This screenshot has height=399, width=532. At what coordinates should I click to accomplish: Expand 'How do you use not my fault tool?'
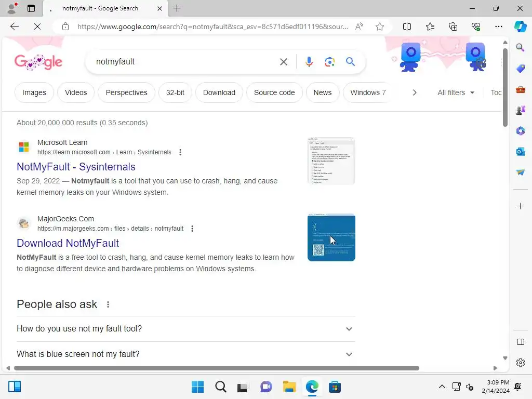pos(185,329)
